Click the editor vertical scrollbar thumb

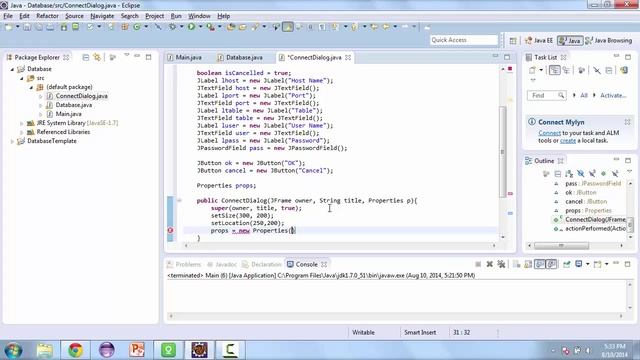pos(502,152)
